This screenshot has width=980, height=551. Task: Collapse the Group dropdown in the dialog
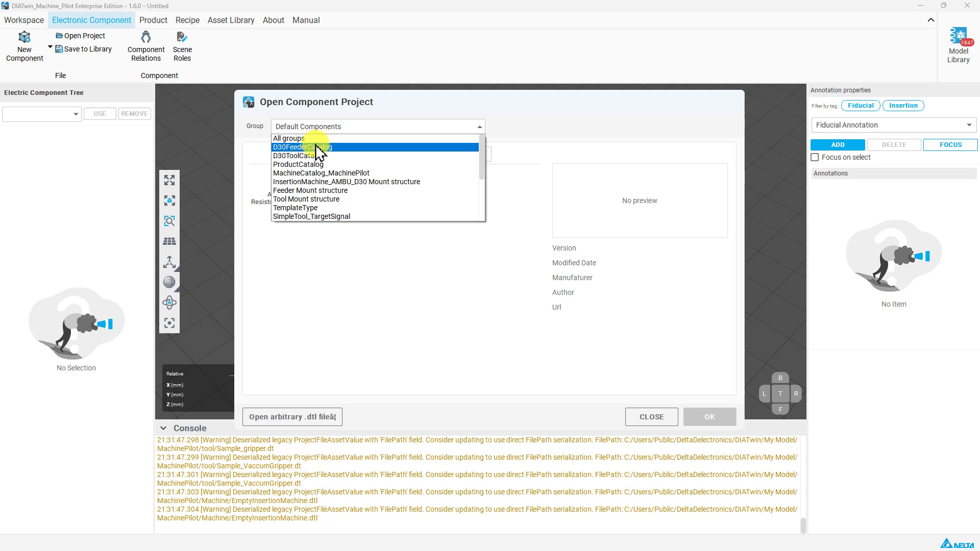click(479, 127)
